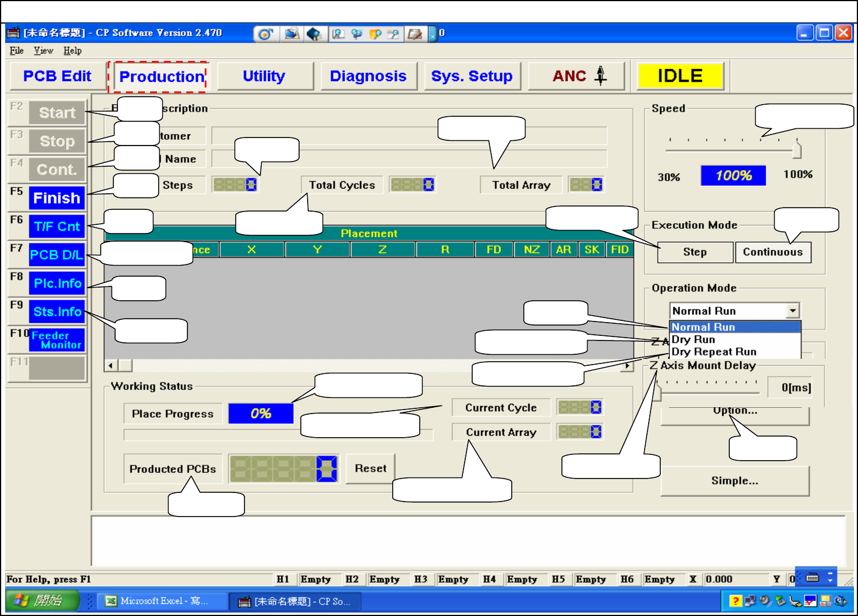Click the FID column header
Screen dimensions: 858x616
point(619,250)
